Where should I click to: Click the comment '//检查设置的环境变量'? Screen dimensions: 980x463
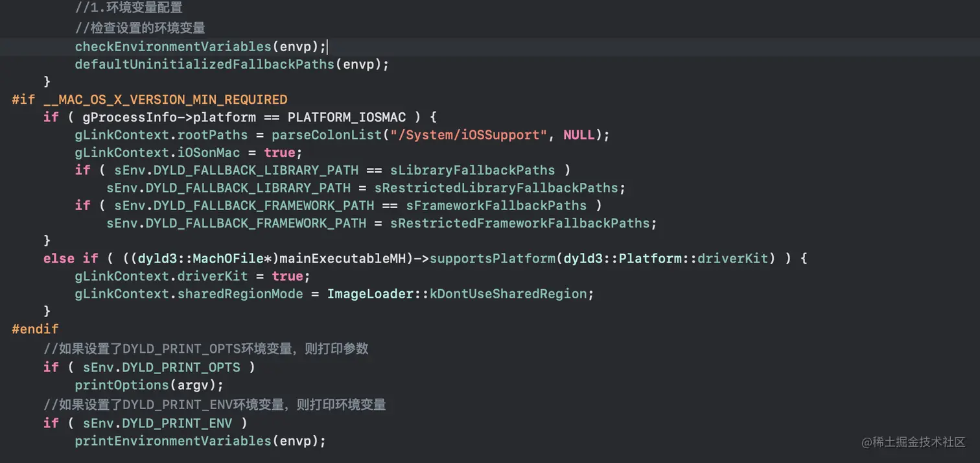click(x=140, y=28)
